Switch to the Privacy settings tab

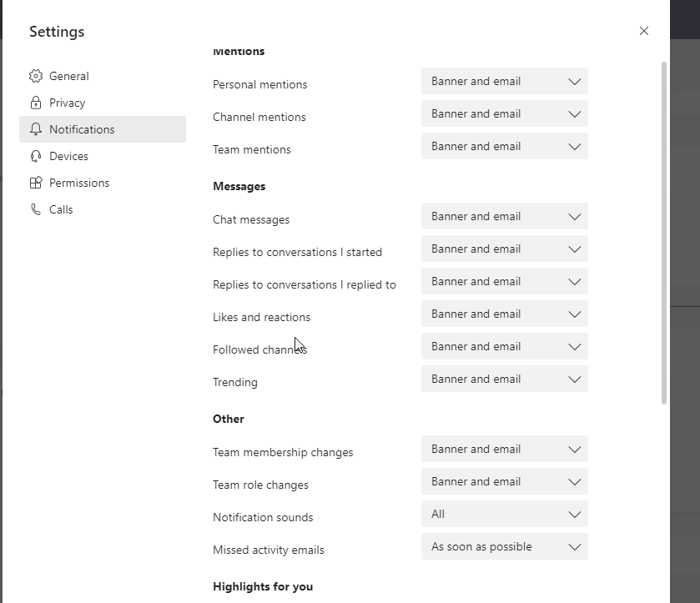[x=68, y=103]
